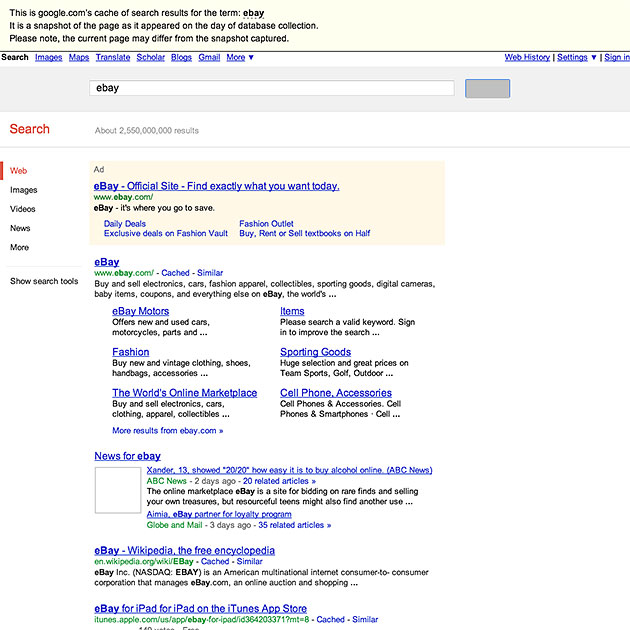Open Similar link for Wikipedia result
Image resolution: width=630 pixels, height=630 pixels.
pos(250,561)
